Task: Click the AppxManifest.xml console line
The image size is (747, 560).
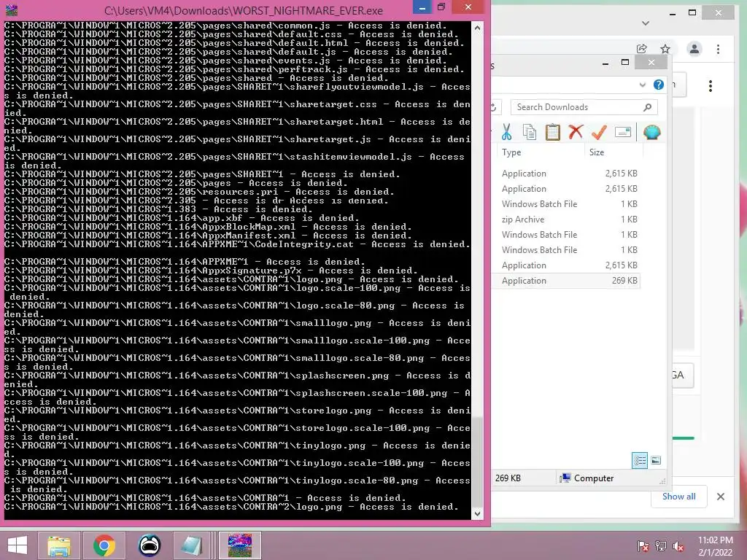Action: click(x=208, y=236)
